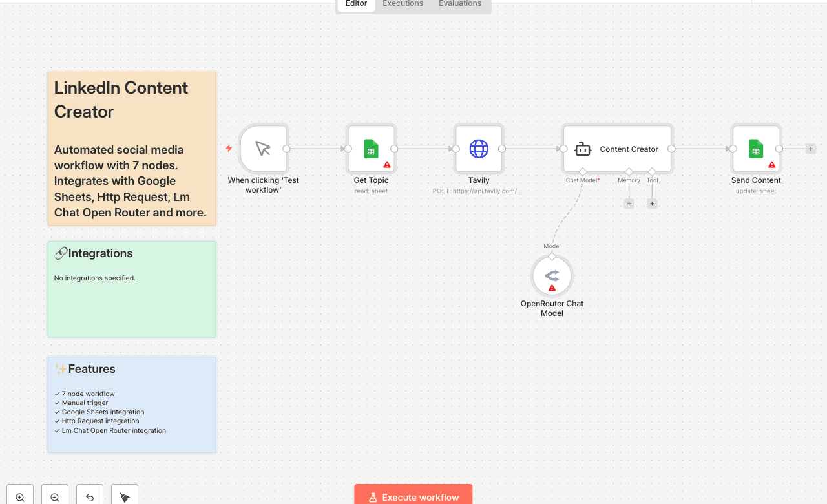827x504 pixels.
Task: Add a node after Send Content
Action: click(811, 149)
